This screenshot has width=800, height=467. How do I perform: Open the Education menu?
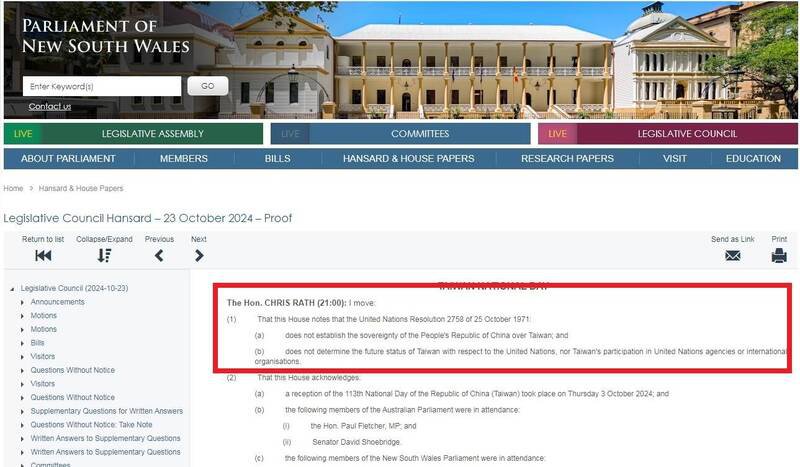[x=753, y=159]
